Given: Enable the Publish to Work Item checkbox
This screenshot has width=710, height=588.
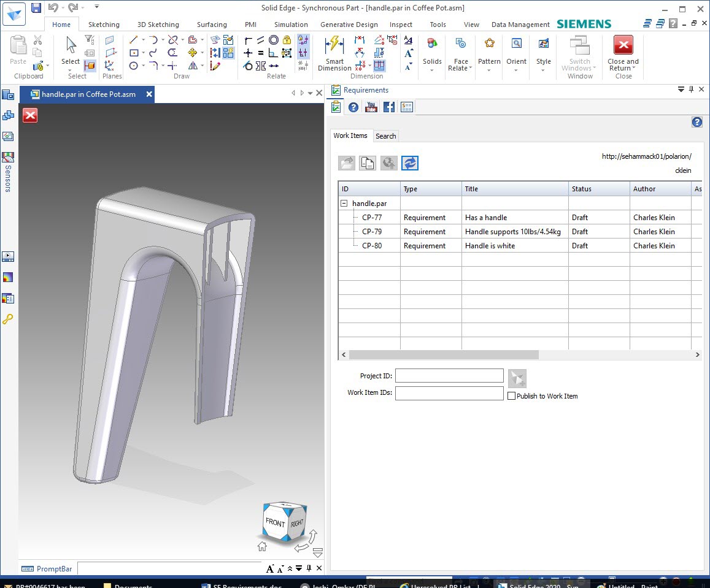Looking at the screenshot, I should [512, 395].
